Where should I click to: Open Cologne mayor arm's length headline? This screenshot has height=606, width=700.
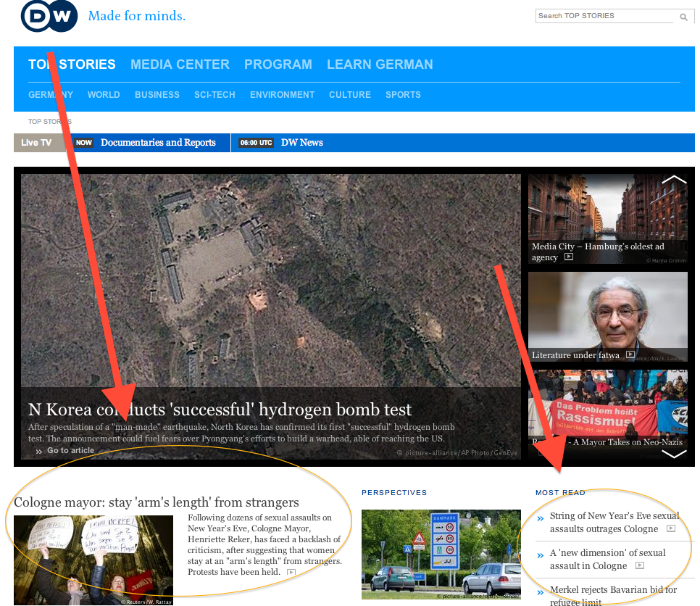[157, 502]
